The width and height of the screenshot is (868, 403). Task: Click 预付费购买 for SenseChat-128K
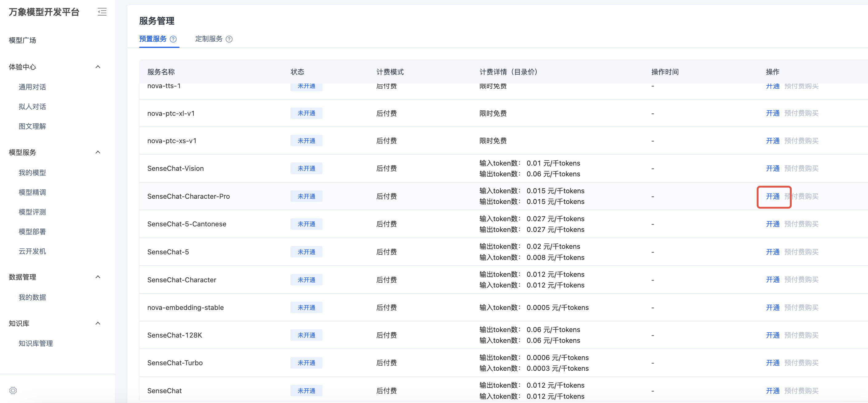(x=801, y=335)
